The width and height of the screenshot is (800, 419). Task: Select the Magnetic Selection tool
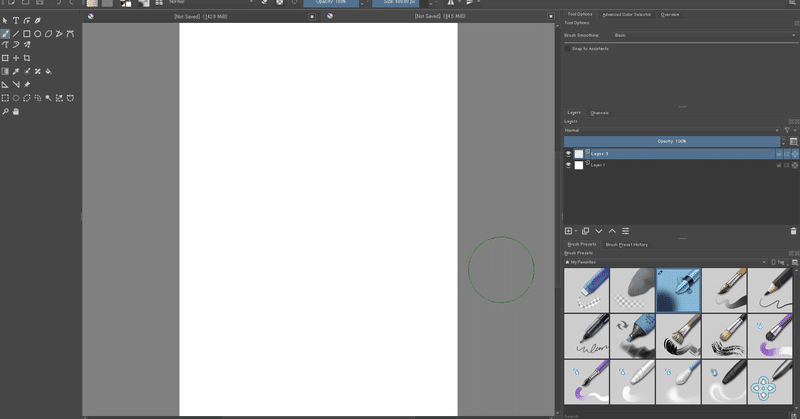point(70,98)
